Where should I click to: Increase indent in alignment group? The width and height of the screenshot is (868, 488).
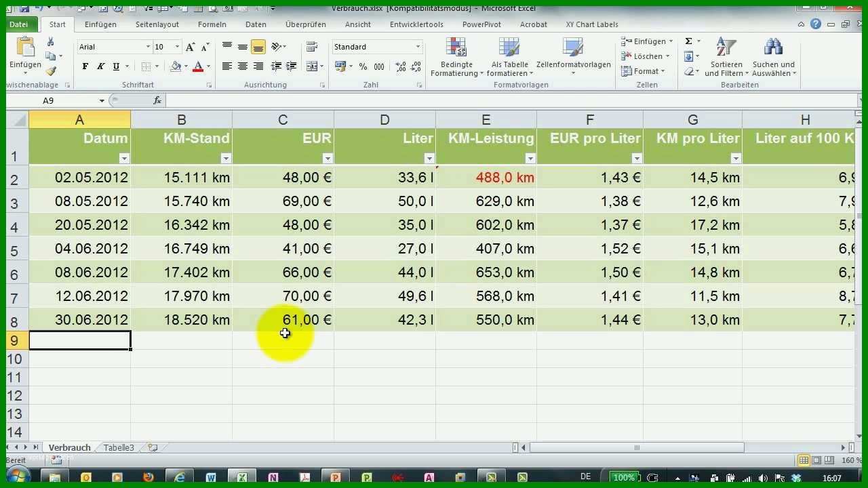pos(292,66)
